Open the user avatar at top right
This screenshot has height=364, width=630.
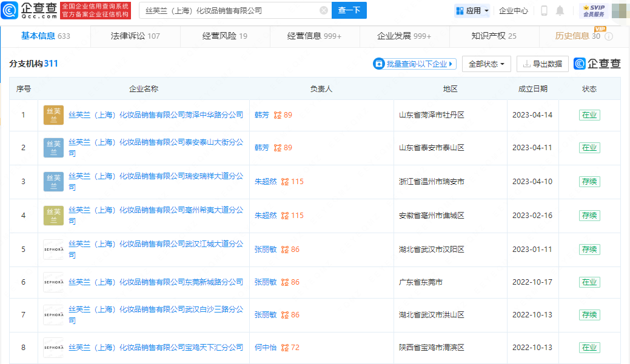(620, 10)
